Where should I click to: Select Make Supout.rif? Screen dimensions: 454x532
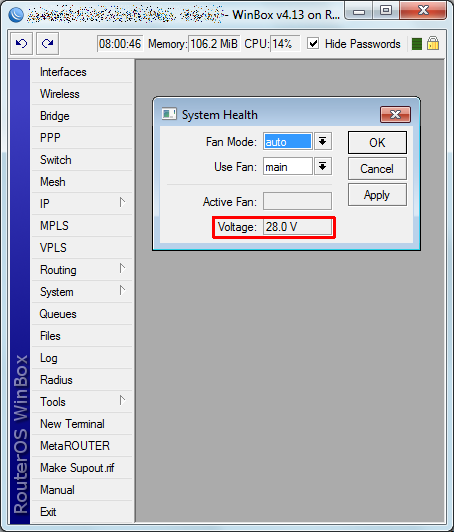82,468
